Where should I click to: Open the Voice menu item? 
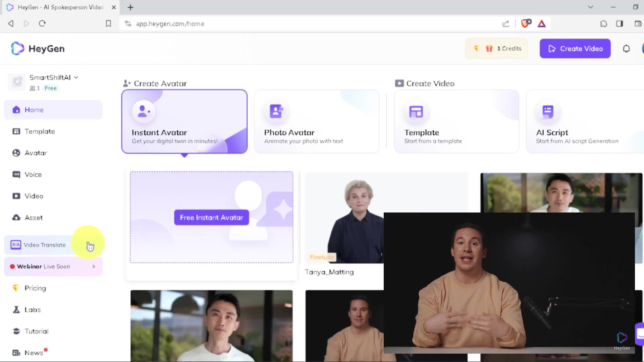[x=53, y=174]
